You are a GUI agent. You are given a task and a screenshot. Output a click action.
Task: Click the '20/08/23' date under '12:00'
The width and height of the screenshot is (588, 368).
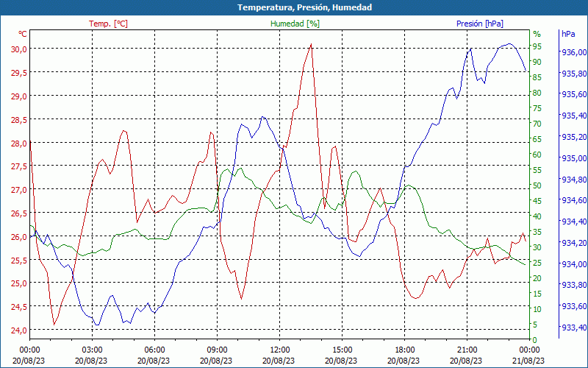click(x=279, y=361)
